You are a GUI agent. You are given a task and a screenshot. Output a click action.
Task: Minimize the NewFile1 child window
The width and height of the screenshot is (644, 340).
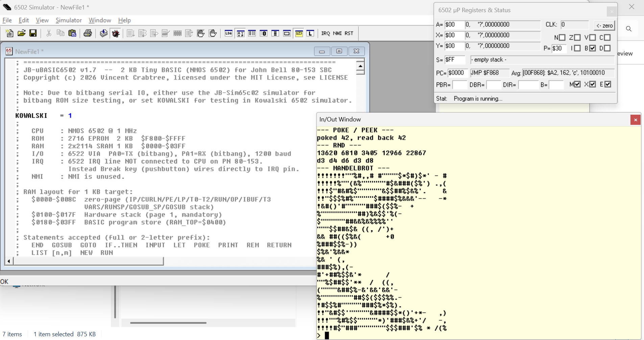(x=322, y=51)
